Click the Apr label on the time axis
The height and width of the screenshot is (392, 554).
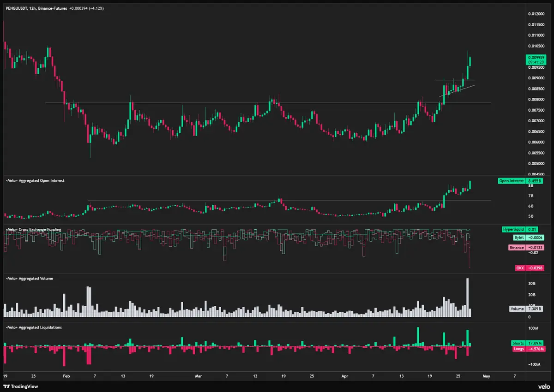point(344,376)
